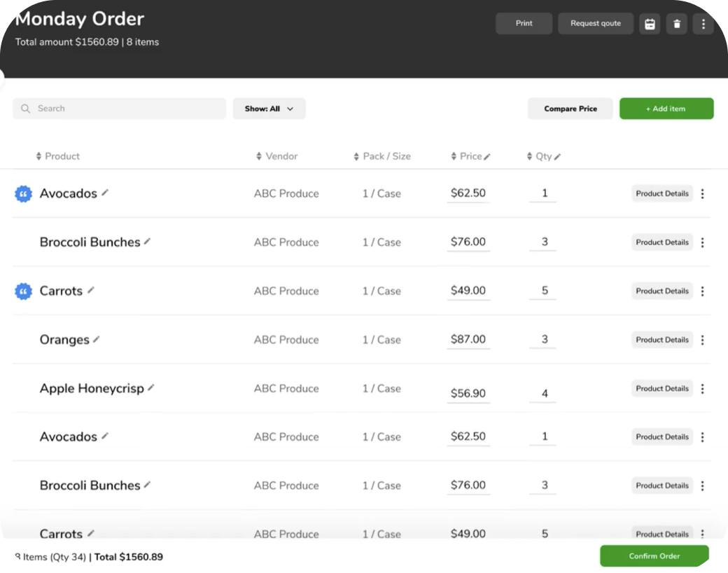This screenshot has width=728, height=573.
Task: Click the edit pencil in the Price column header
Action: click(487, 157)
